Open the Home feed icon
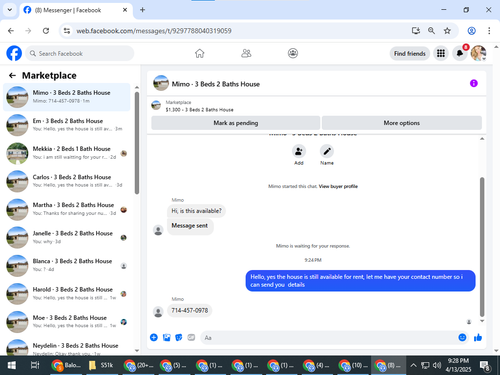The width and height of the screenshot is (500, 375). coord(199,53)
